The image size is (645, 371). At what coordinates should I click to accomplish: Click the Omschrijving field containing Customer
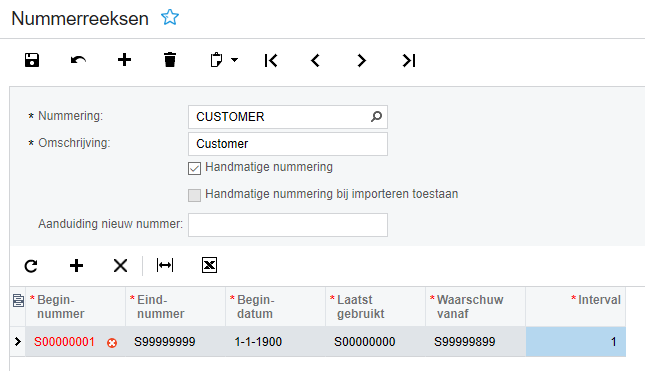288,144
